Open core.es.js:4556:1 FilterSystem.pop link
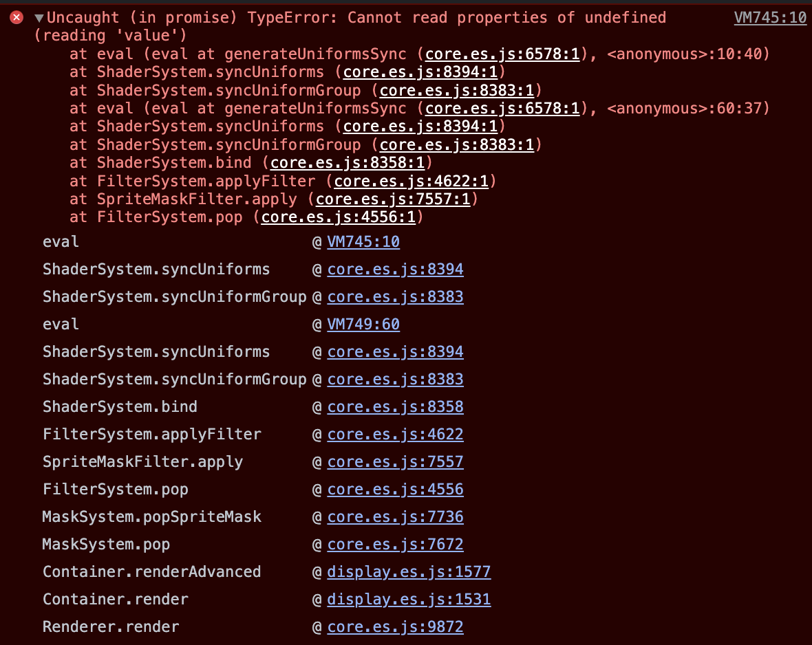The width and height of the screenshot is (812, 645). [x=338, y=217]
